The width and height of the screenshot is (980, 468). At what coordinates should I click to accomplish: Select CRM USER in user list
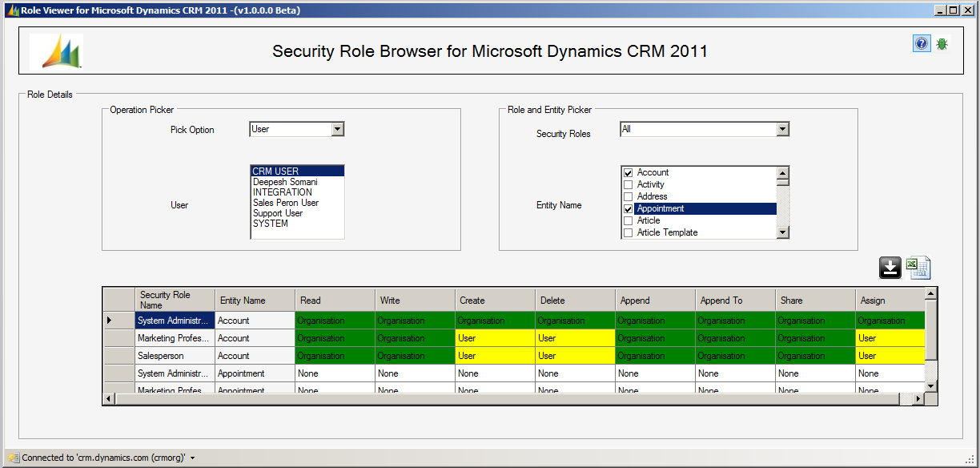pos(297,171)
